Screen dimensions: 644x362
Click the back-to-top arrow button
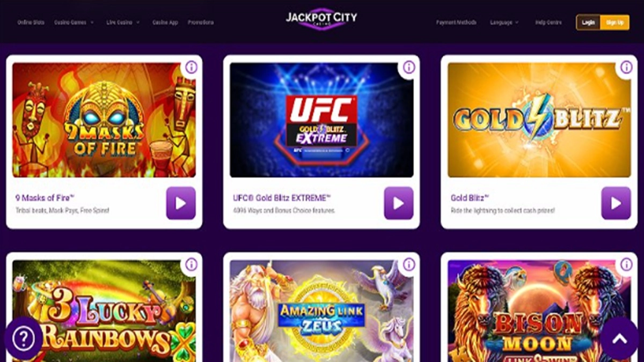pos(619,338)
